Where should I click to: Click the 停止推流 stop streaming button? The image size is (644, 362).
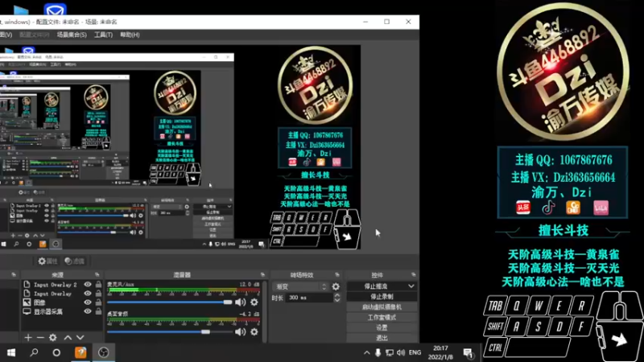376,286
